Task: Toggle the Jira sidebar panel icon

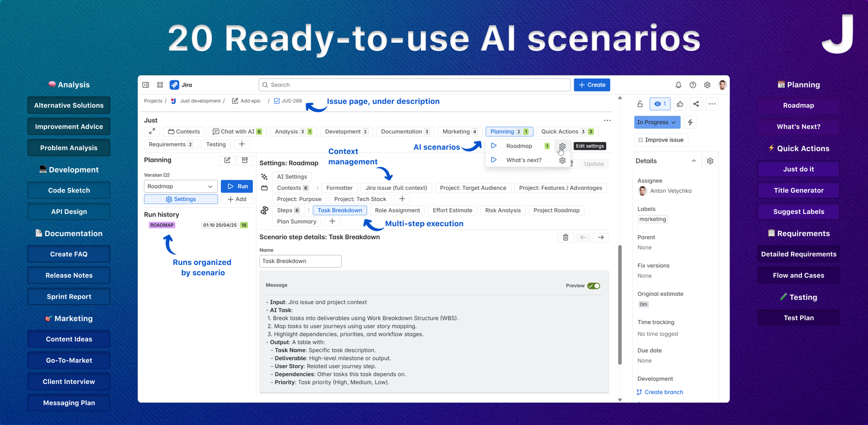Action: 146,85
